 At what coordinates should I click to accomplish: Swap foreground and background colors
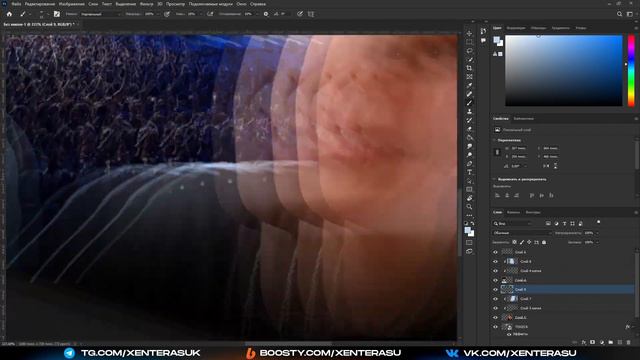click(473, 223)
